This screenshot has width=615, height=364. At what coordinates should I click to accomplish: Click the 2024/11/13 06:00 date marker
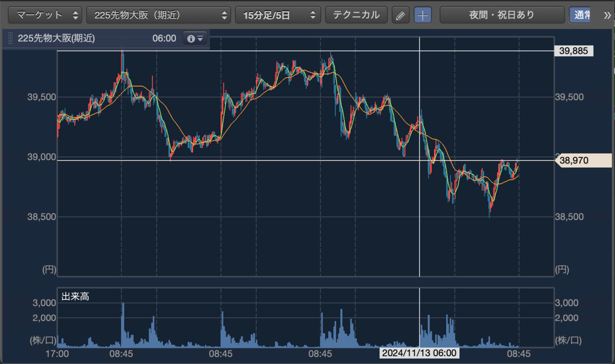point(419,353)
